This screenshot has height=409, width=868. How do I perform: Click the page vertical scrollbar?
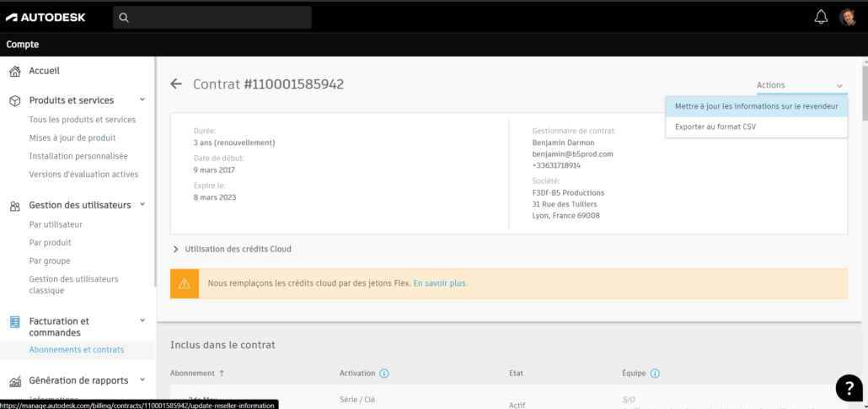tap(865, 93)
